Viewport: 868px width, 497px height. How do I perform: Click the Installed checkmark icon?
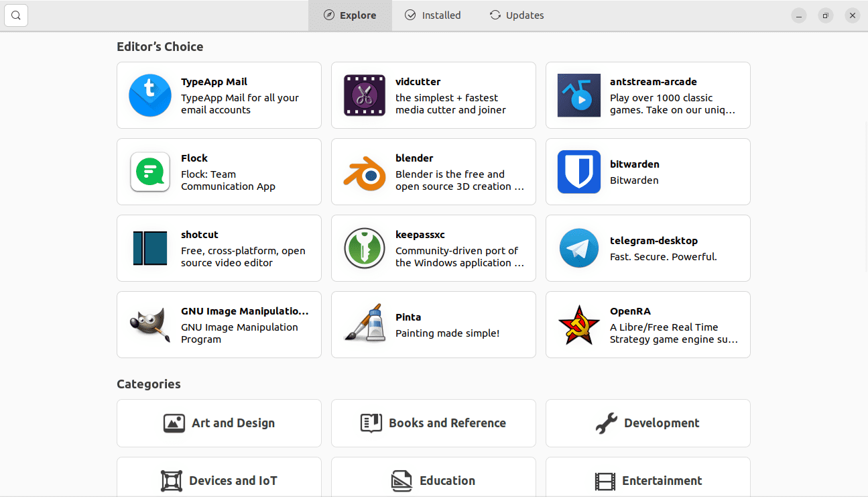point(411,15)
